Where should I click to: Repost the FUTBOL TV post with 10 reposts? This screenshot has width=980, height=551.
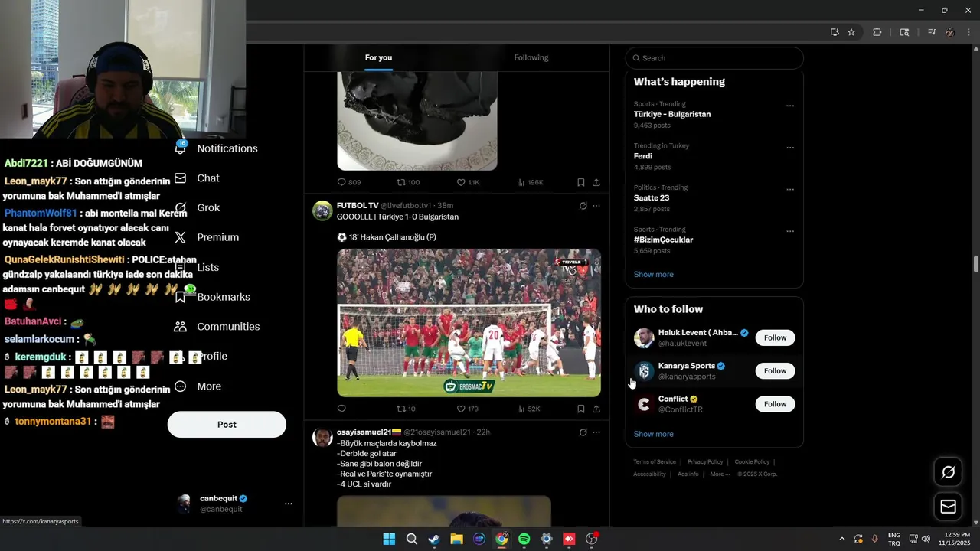[406, 409]
